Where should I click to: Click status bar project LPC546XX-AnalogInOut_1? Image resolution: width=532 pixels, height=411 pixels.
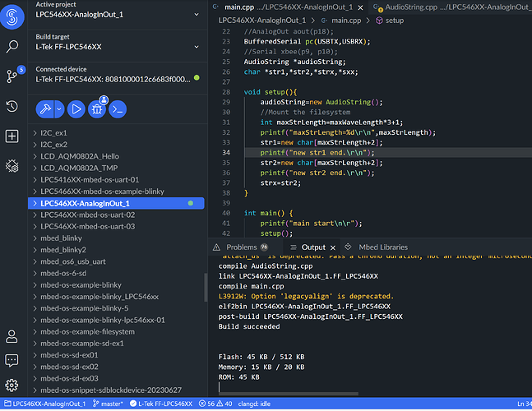click(44, 404)
